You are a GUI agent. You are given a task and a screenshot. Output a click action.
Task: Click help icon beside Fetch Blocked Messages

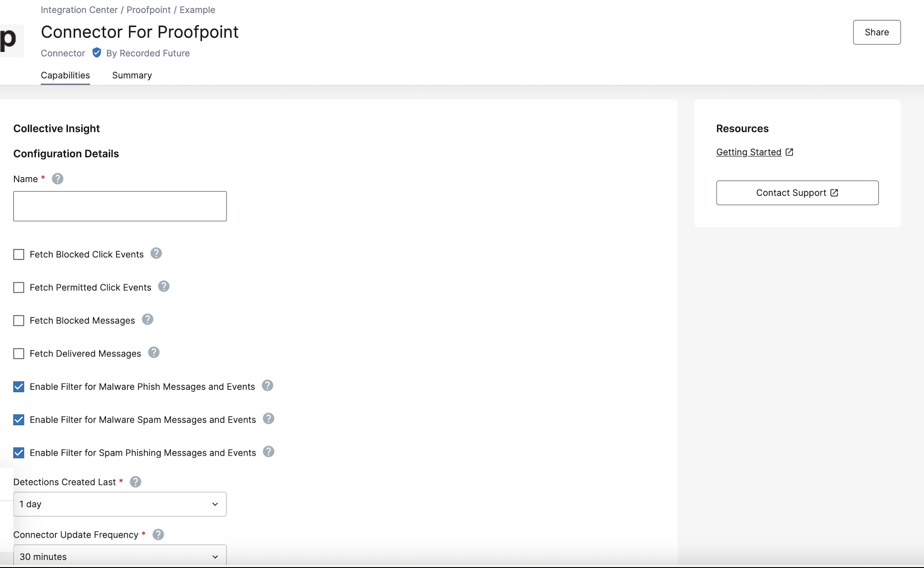(148, 319)
